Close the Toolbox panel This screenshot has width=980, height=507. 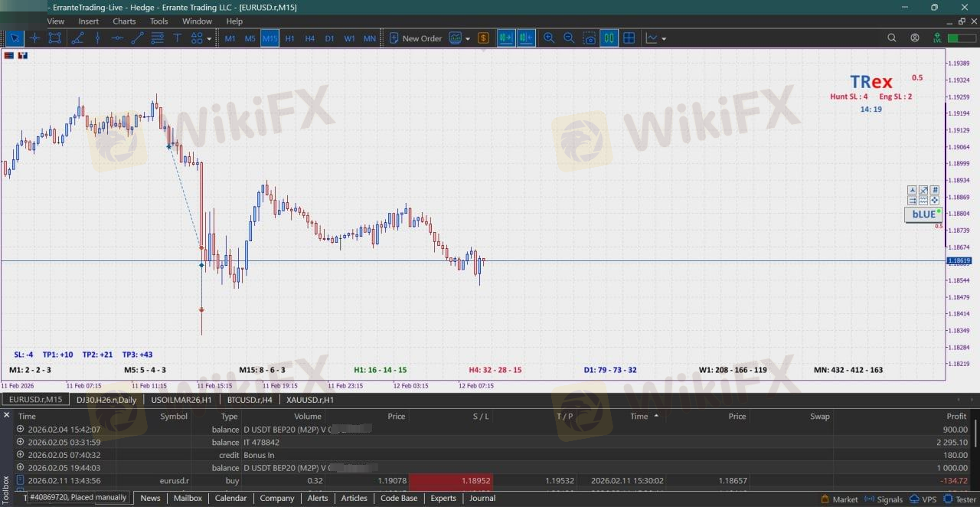[7, 415]
